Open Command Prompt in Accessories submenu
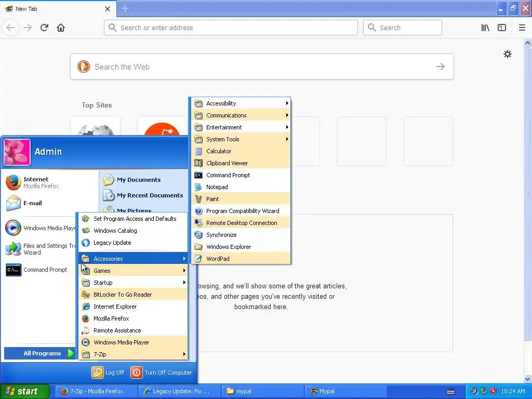Viewport: 532px width, 399px height. [x=241, y=175]
